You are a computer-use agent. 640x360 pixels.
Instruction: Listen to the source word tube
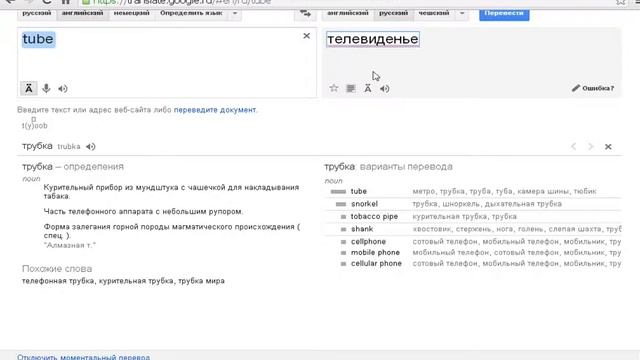click(x=63, y=89)
